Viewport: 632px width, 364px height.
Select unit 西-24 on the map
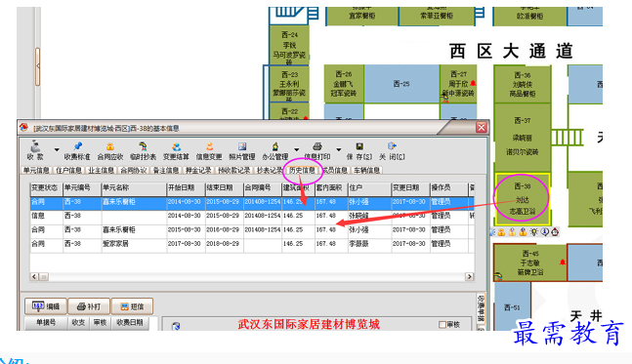tap(289, 45)
